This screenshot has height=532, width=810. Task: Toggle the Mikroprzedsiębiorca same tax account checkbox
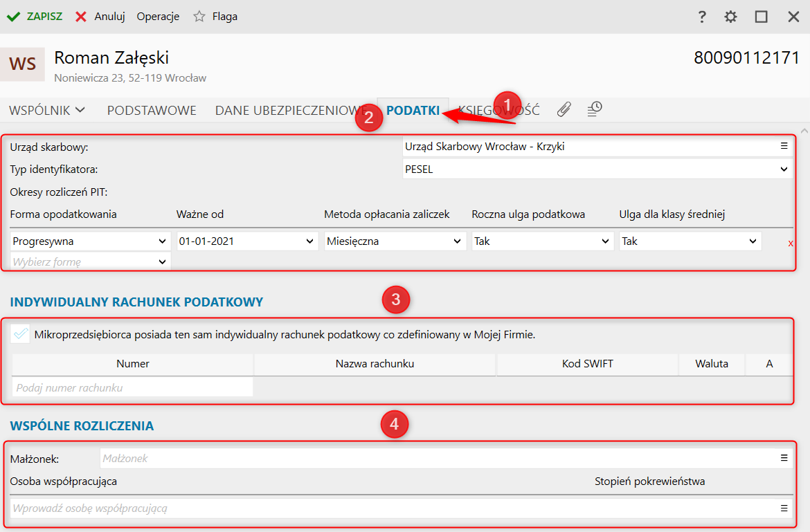coord(20,334)
